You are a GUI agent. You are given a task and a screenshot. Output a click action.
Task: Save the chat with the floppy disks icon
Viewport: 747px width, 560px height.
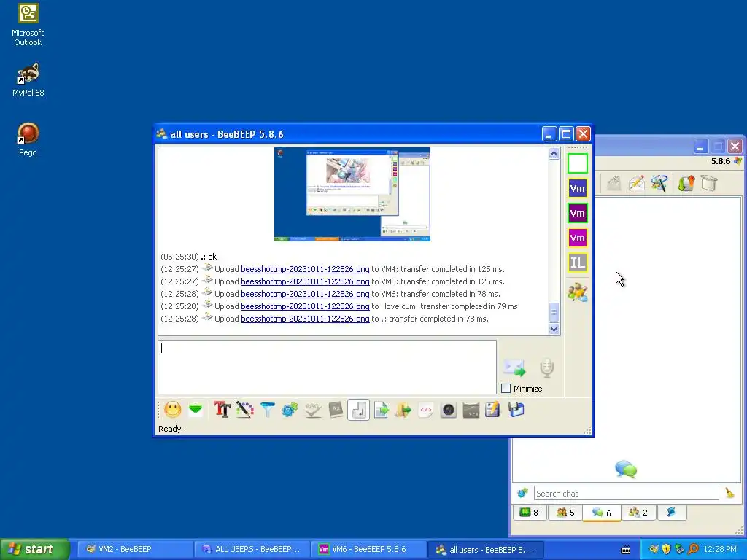[x=516, y=410]
